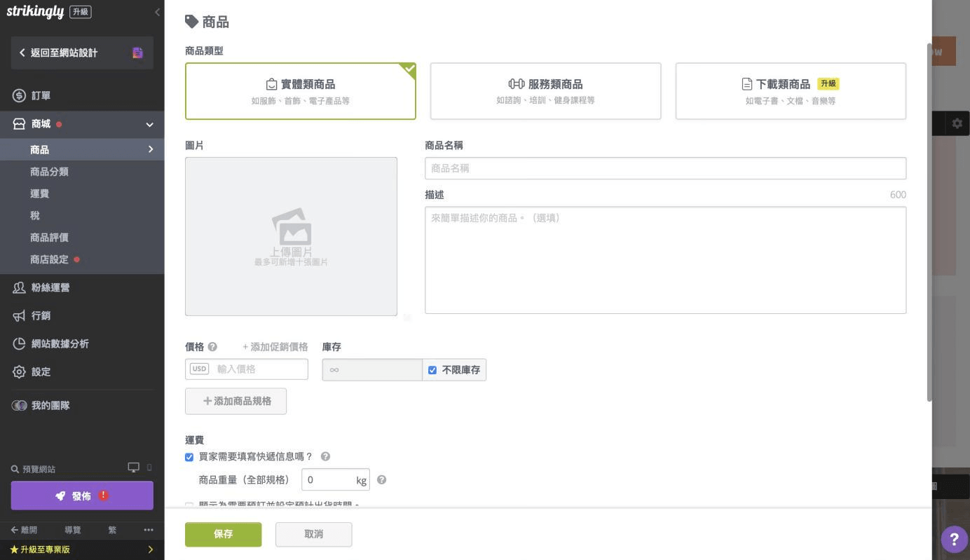Select 服務類商品 product type
This screenshot has width=970, height=560.
[x=545, y=91]
